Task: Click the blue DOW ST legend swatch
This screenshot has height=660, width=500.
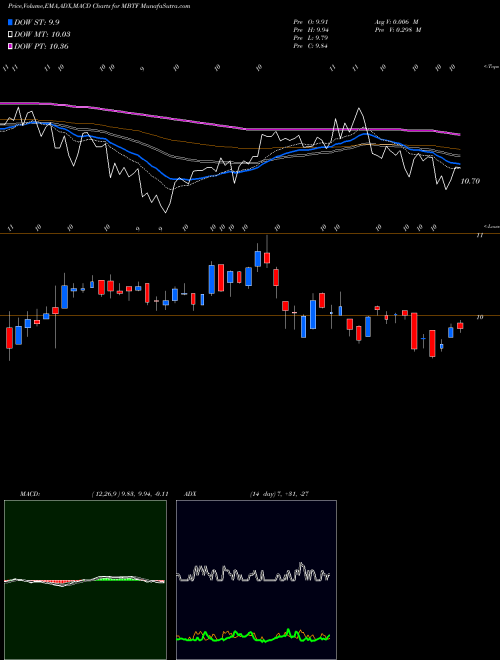Action: click(11, 23)
